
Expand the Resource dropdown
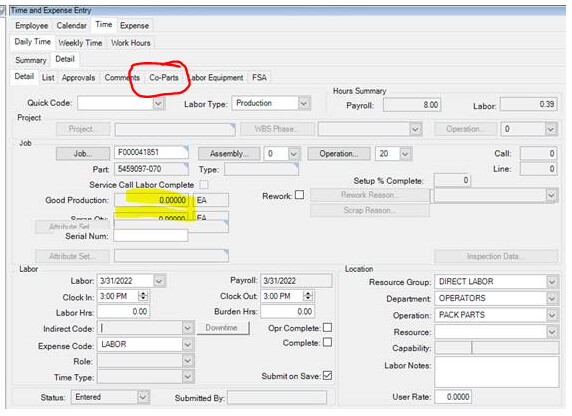point(552,332)
